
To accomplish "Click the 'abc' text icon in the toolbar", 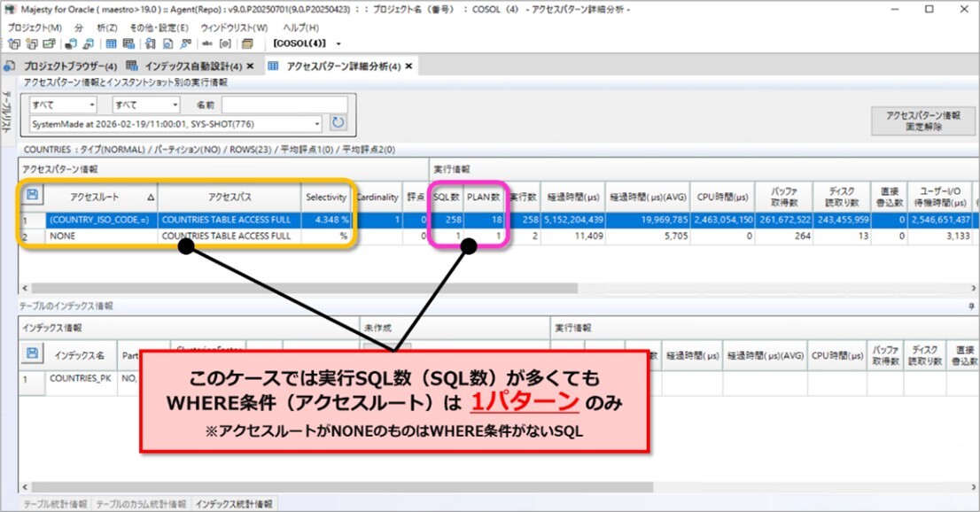I will [206, 43].
